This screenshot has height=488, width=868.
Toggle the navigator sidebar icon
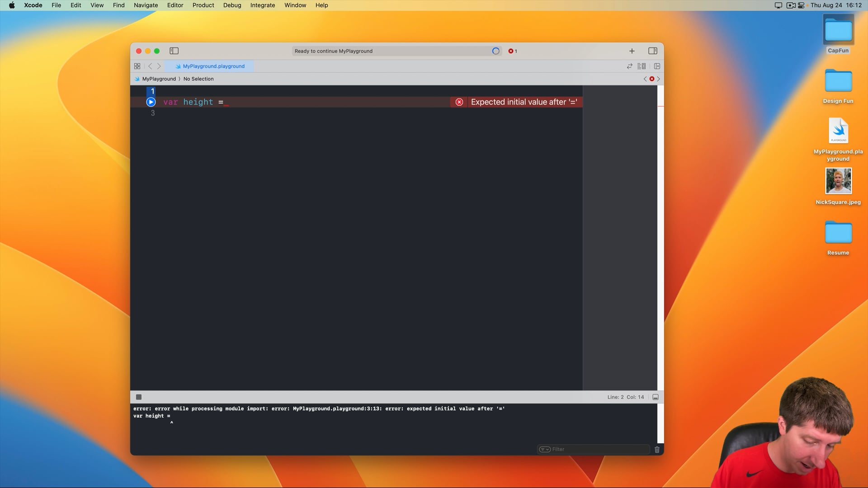174,51
